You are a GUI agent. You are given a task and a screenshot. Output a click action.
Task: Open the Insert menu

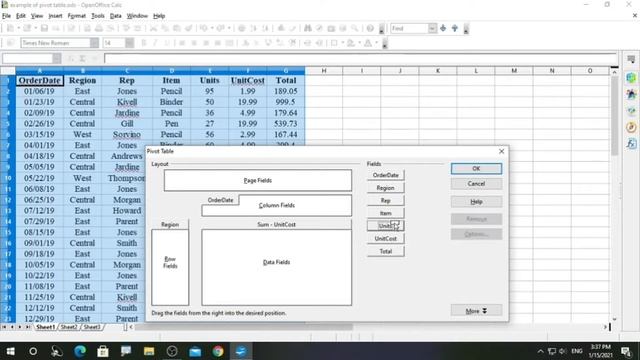coord(55,16)
